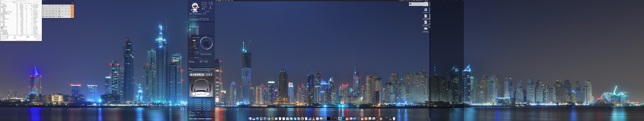Click Activity Monitor search field

pos(38,2)
